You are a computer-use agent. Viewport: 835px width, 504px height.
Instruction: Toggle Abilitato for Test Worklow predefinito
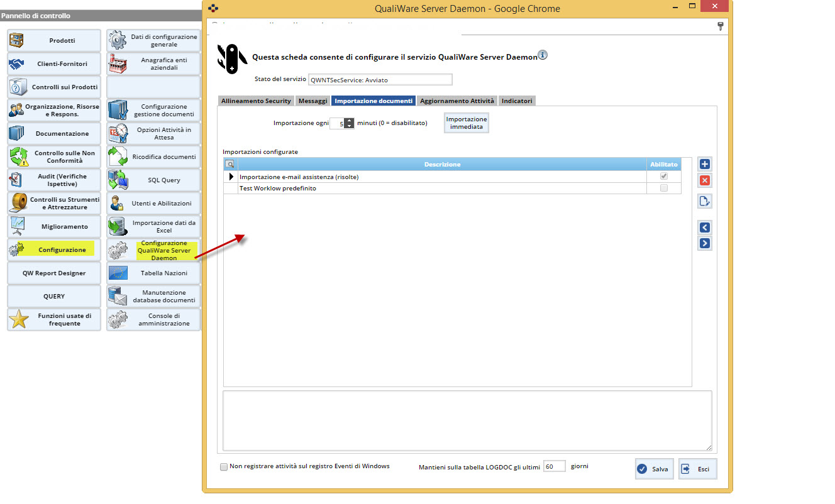coord(664,188)
